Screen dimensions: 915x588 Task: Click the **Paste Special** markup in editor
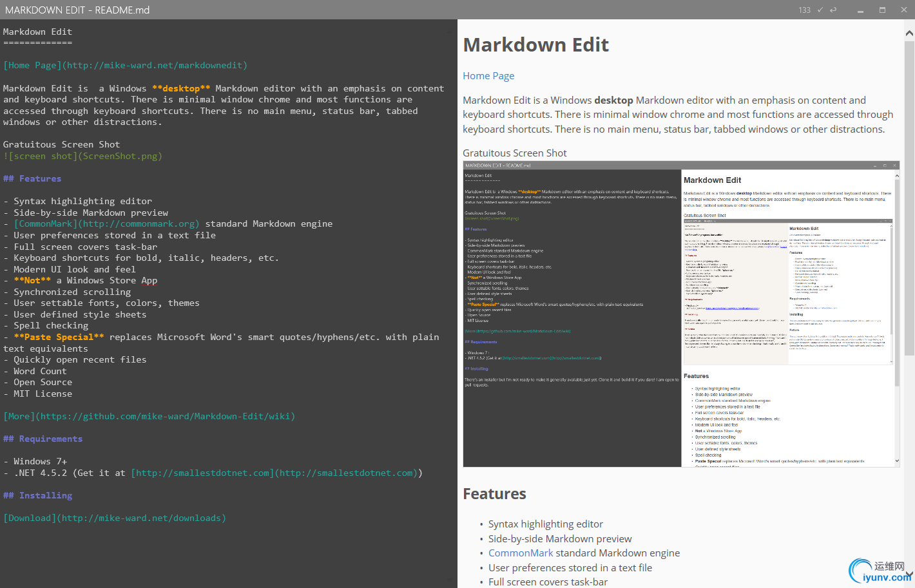59,337
